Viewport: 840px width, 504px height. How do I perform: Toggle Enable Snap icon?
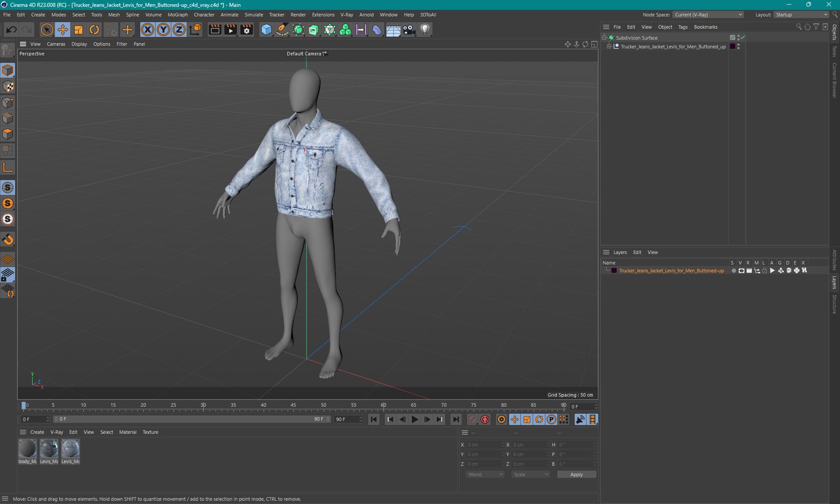[8, 239]
